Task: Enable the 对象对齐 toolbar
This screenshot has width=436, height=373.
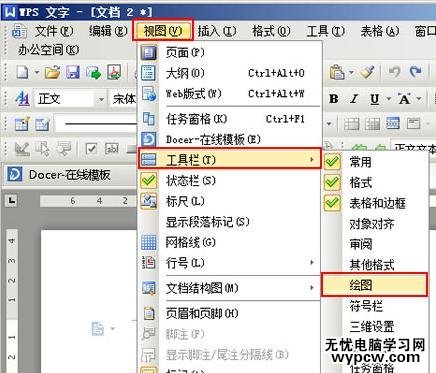Action: click(x=375, y=224)
